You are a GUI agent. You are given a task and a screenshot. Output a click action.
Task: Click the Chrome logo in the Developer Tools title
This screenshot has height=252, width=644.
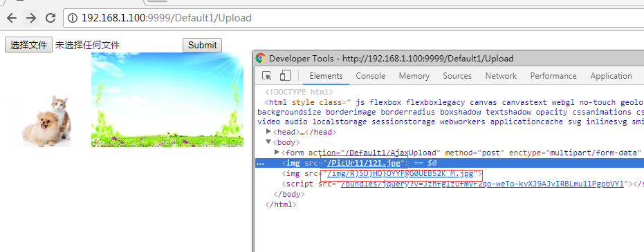coord(260,59)
